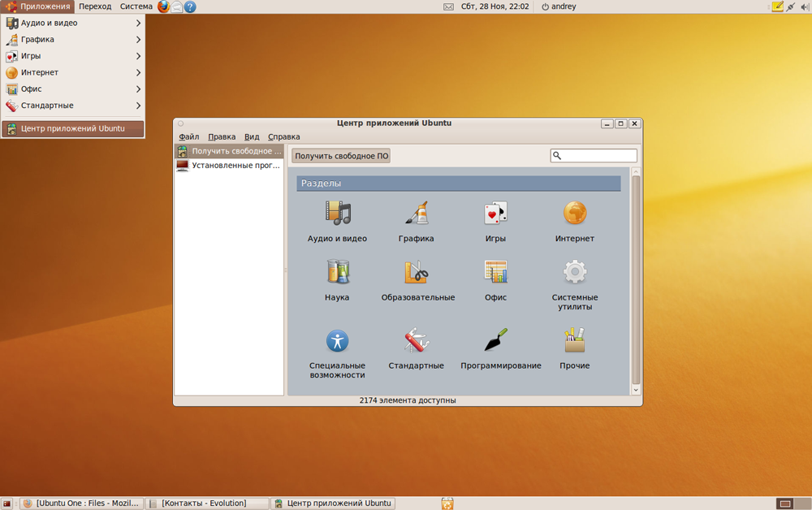Select the Программирование trowel icon
The width and height of the screenshot is (812, 510).
[x=496, y=340]
